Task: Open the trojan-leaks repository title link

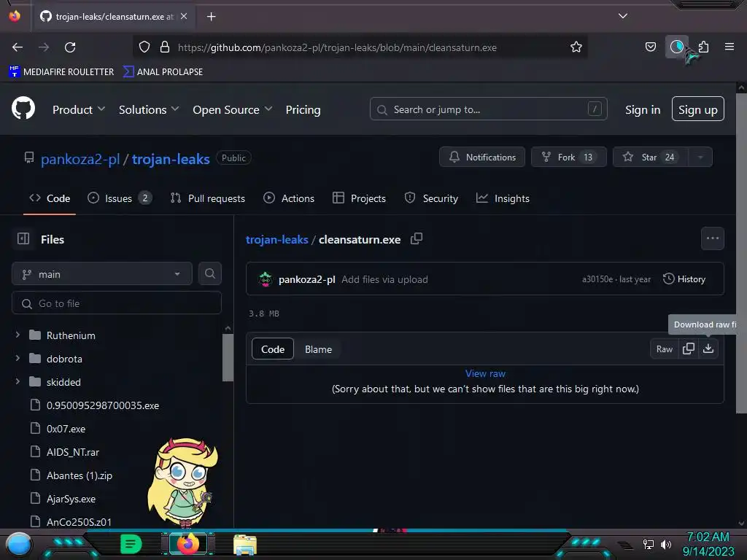Action: (x=171, y=158)
